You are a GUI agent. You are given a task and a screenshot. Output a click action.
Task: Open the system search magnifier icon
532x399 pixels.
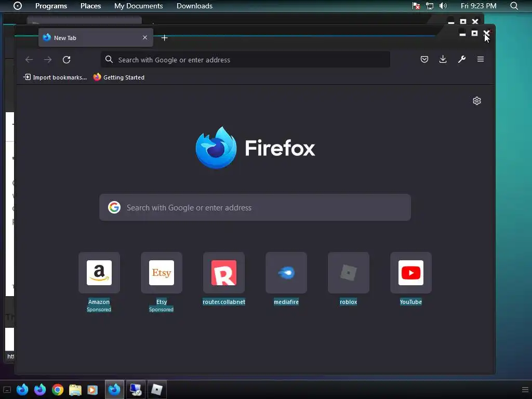pyautogui.click(x=514, y=6)
